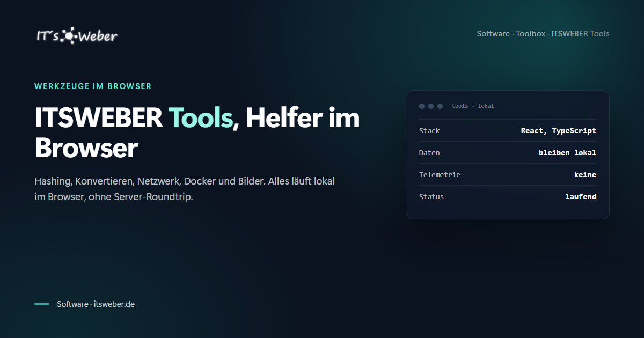Click the tools · lokal card title
This screenshot has height=338, width=644.
473,106
